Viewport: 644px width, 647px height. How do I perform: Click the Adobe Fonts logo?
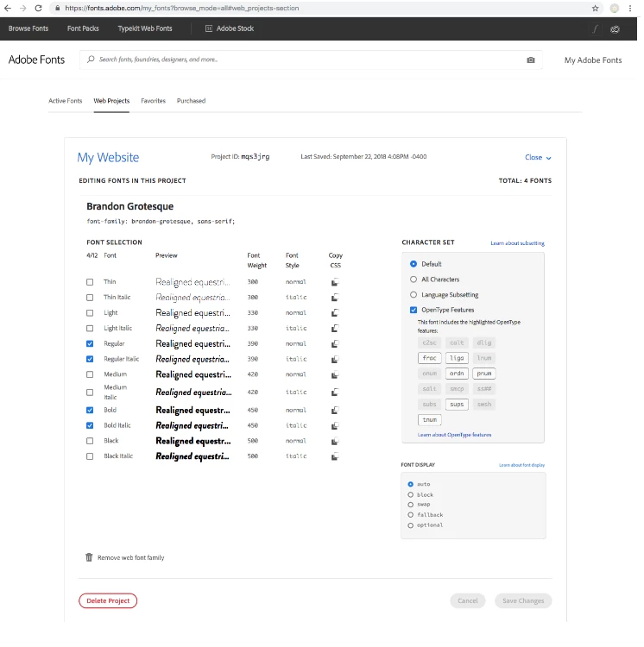(36, 60)
